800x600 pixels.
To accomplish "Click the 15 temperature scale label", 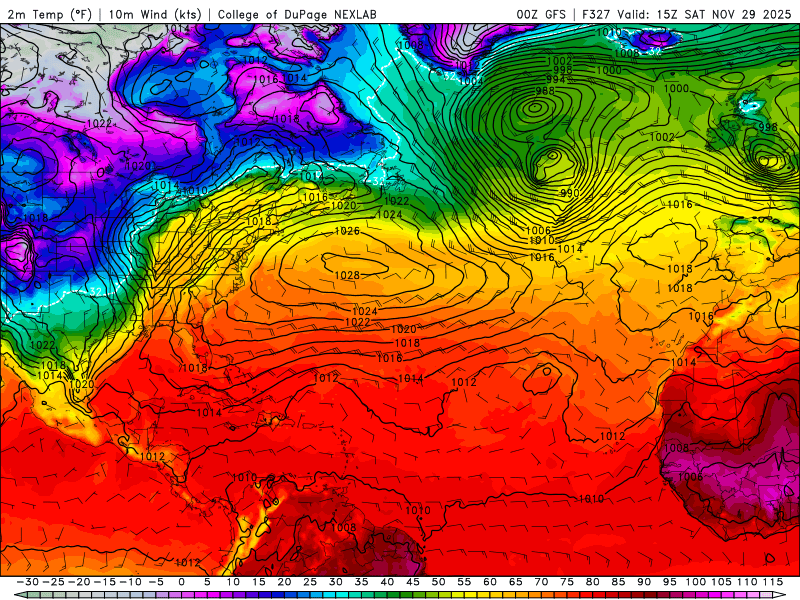I will 259,582.
